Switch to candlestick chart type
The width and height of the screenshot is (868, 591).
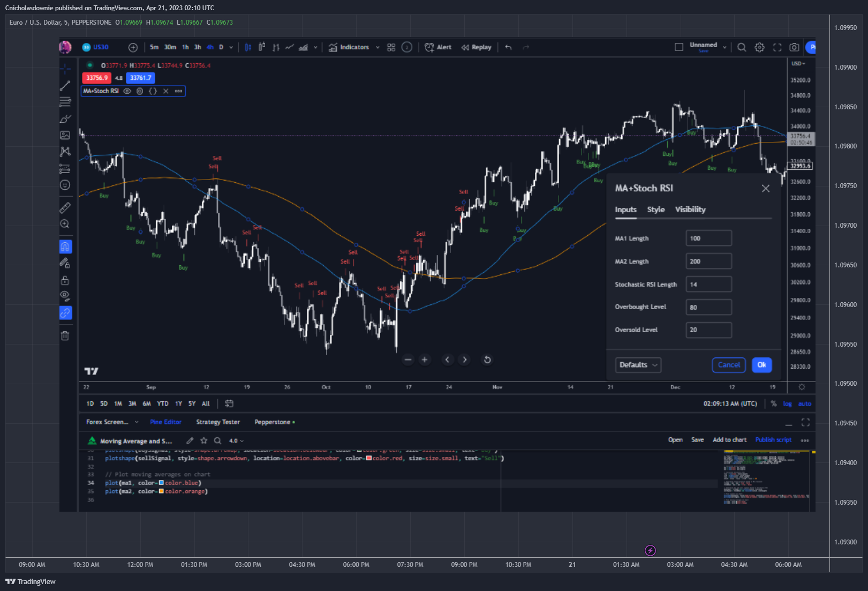(248, 47)
